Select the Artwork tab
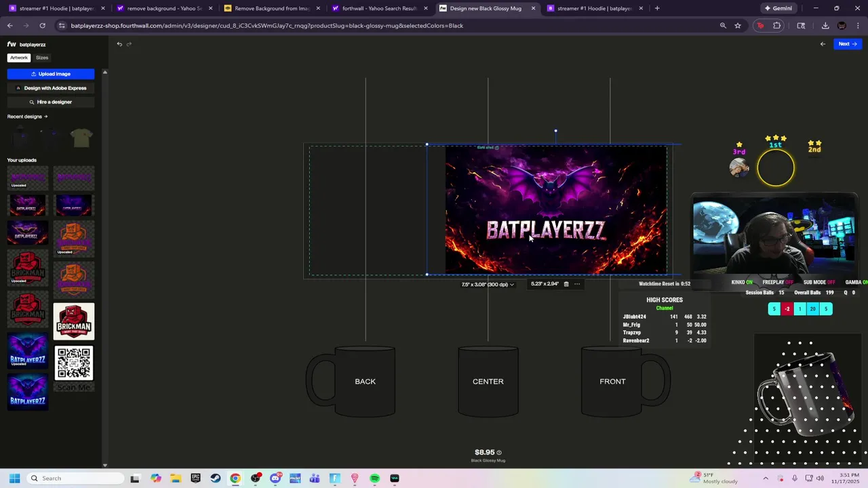868x488 pixels. click(19, 58)
